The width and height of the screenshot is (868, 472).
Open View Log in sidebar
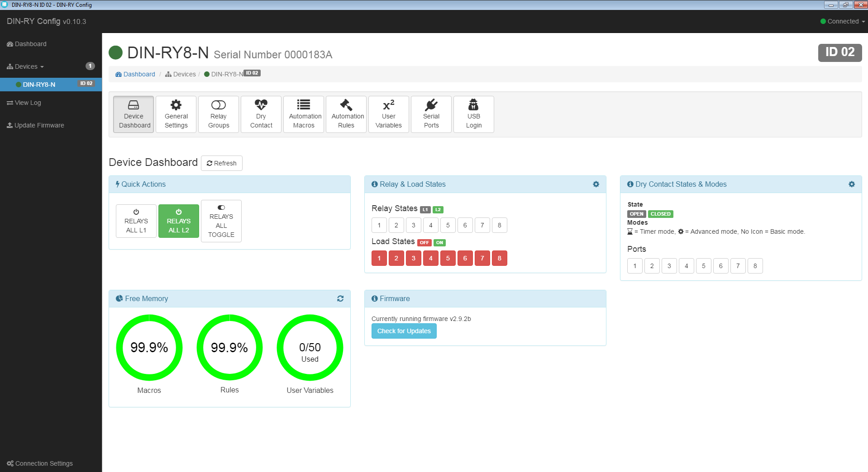28,103
